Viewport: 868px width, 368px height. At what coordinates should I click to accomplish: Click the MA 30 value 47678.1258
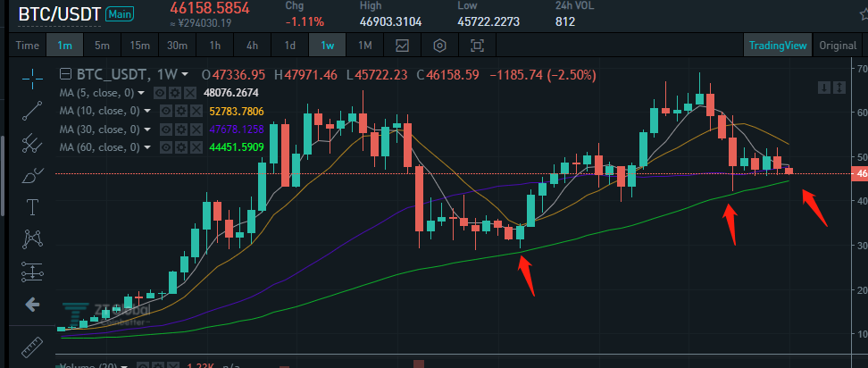click(237, 130)
